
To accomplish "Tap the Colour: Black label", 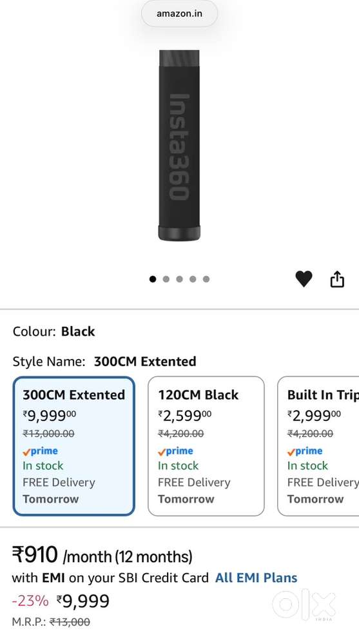I will pos(53,331).
